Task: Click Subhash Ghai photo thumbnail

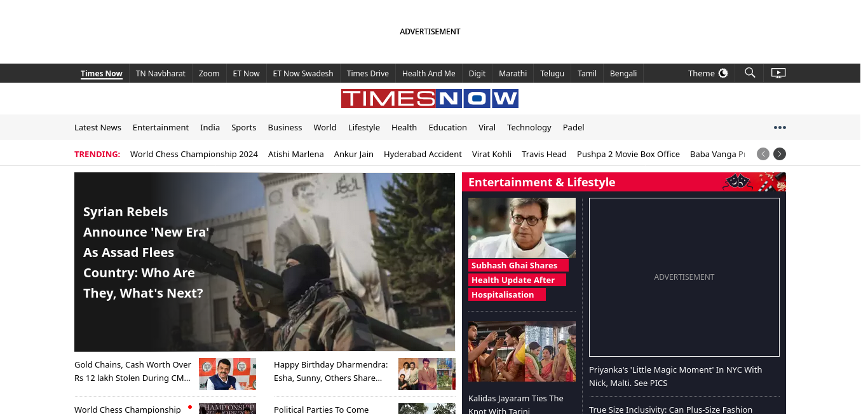Action: coord(522,228)
